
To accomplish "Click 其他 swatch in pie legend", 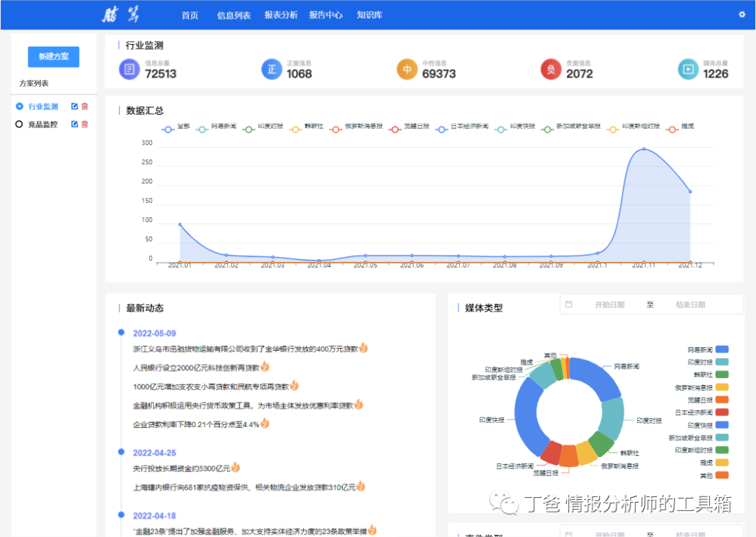I will point(722,475).
